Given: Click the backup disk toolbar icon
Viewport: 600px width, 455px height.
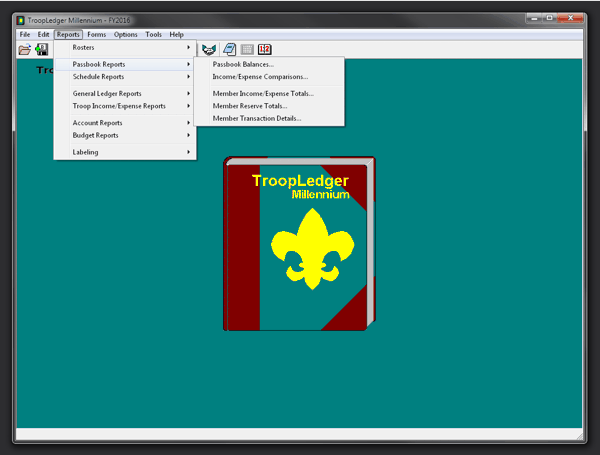Looking at the screenshot, I should (x=41, y=49).
